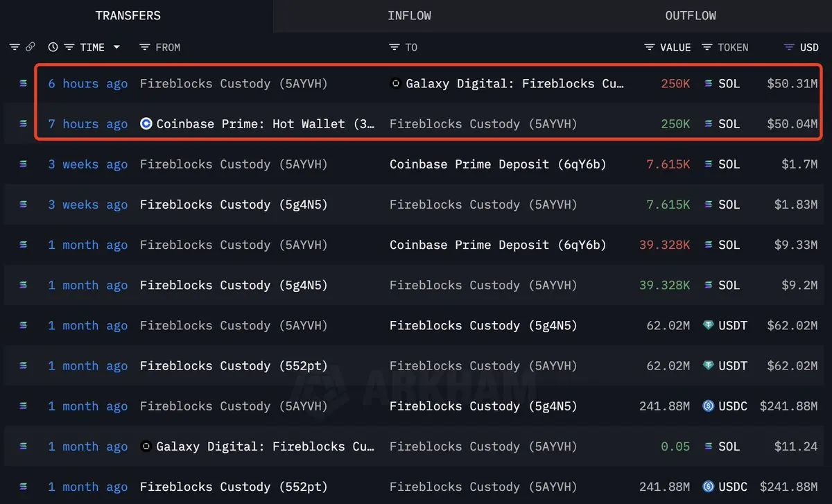Open Coinbase Prime Deposit (6qY6b) in $9.33M row
Viewport: 832px width, 504px height.
498,245
